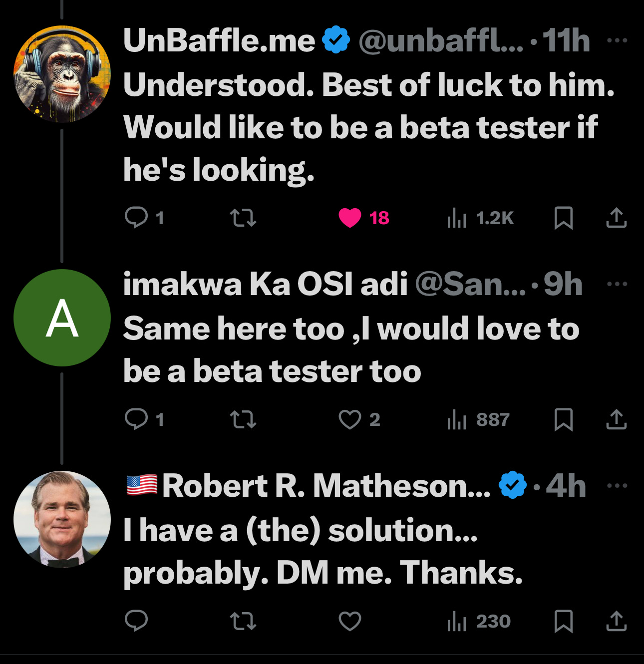Open Robert R. Matheson's profile name
Screen dimensions: 644x664
[326, 485]
